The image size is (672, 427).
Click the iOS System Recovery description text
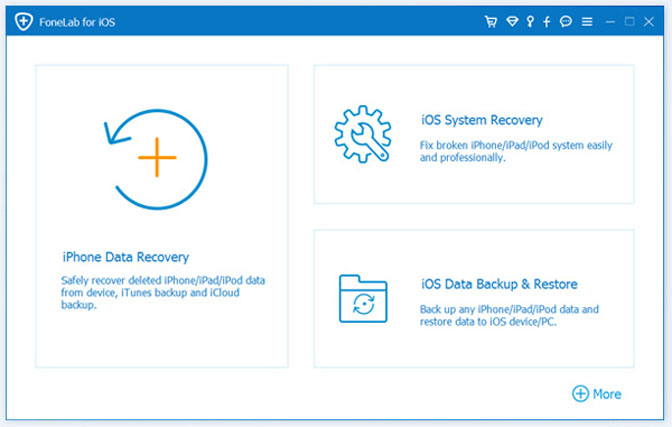(516, 151)
